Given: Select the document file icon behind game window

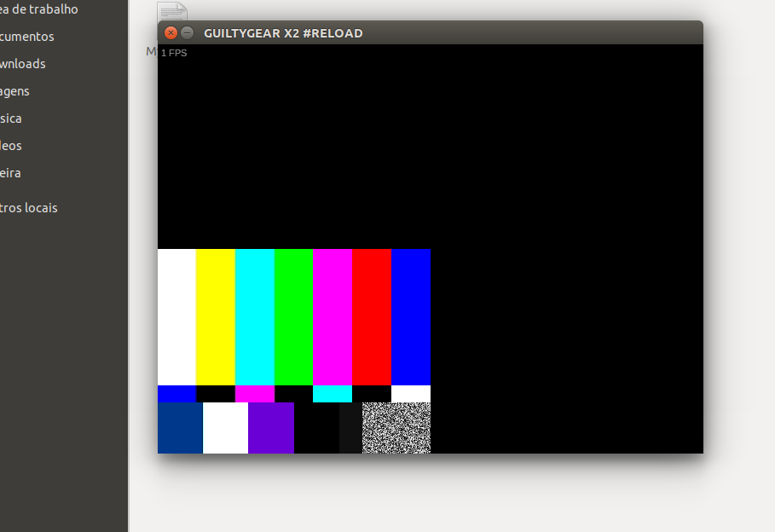Looking at the screenshot, I should [172, 11].
